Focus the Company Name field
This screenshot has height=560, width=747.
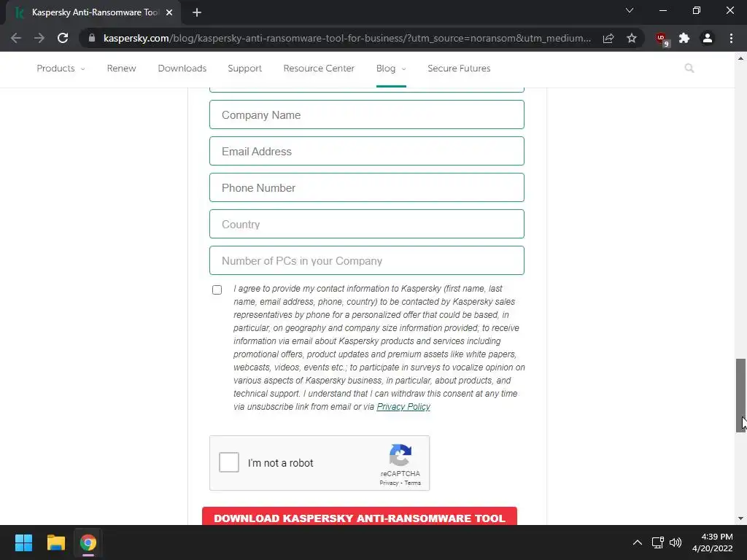pyautogui.click(x=367, y=114)
